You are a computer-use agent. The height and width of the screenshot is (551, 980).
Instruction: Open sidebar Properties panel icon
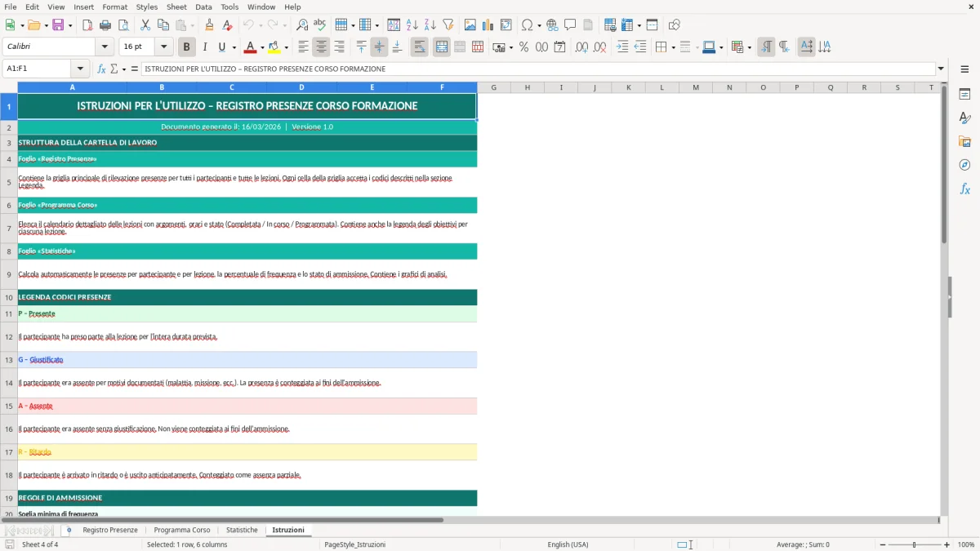[964, 95]
